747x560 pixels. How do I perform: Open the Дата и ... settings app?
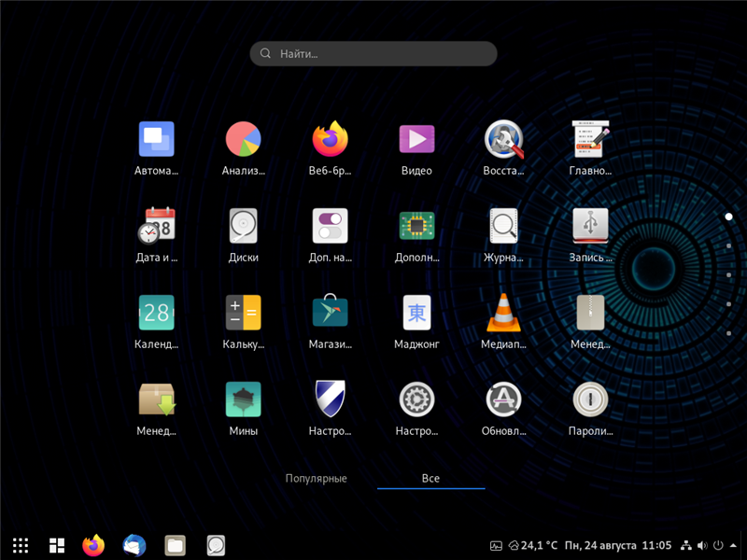(156, 235)
